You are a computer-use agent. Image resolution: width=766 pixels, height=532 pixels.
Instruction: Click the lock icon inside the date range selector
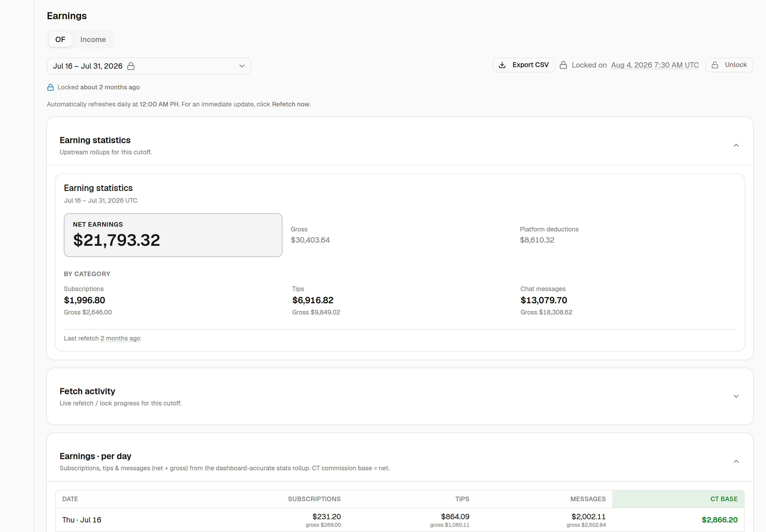click(x=131, y=66)
